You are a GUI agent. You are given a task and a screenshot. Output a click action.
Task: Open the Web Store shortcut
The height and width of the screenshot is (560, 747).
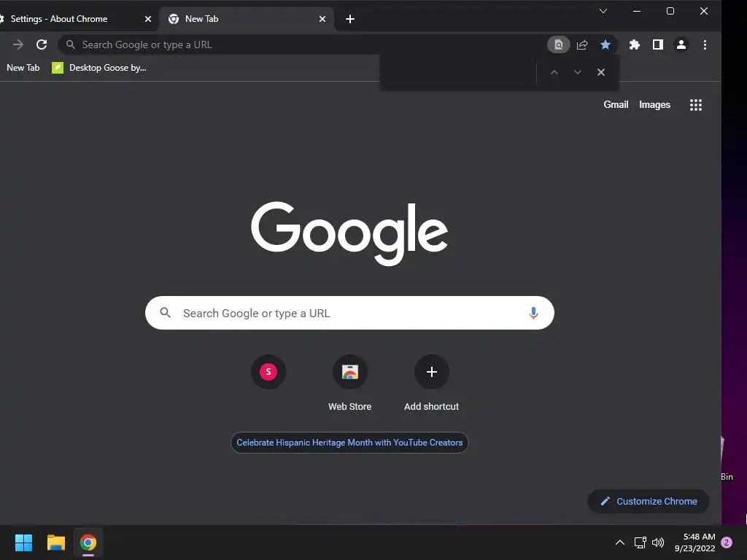click(349, 384)
